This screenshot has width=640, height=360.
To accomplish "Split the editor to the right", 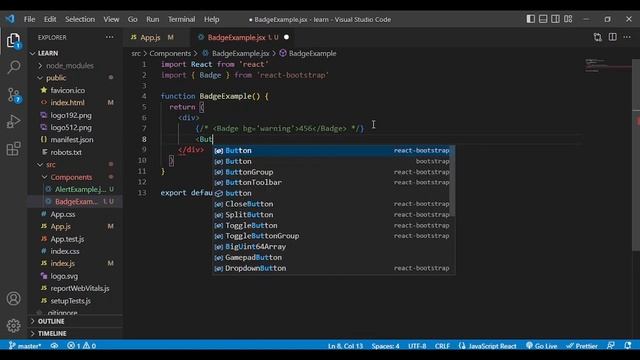I will (x=613, y=37).
